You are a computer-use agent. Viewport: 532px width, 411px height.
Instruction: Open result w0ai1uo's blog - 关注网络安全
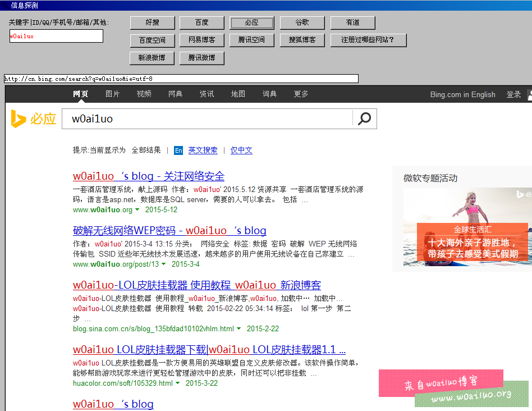pyautogui.click(x=149, y=176)
